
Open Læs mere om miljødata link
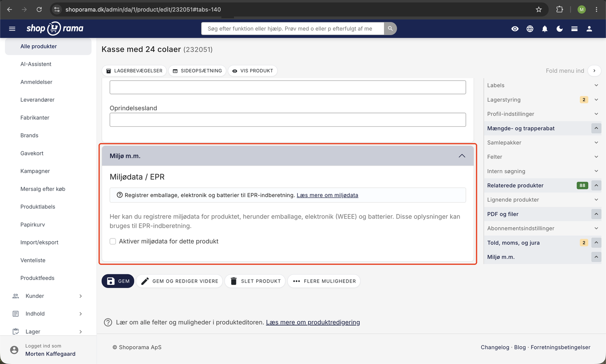point(327,195)
